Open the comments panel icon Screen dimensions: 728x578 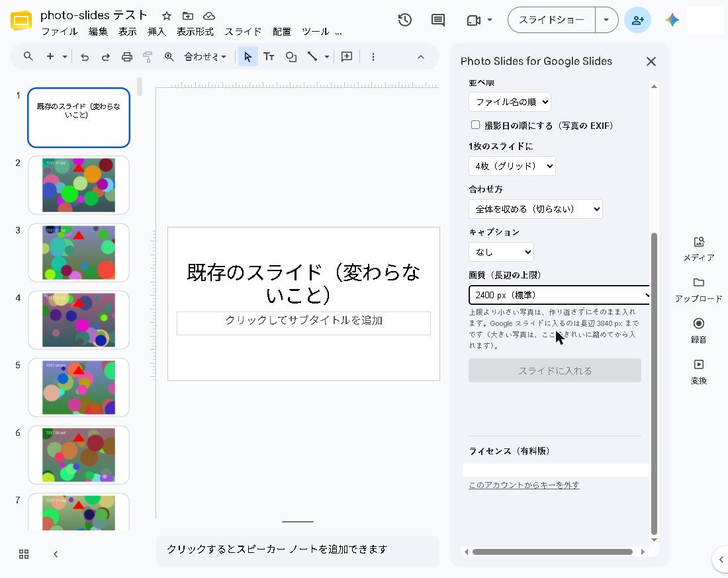[438, 20]
